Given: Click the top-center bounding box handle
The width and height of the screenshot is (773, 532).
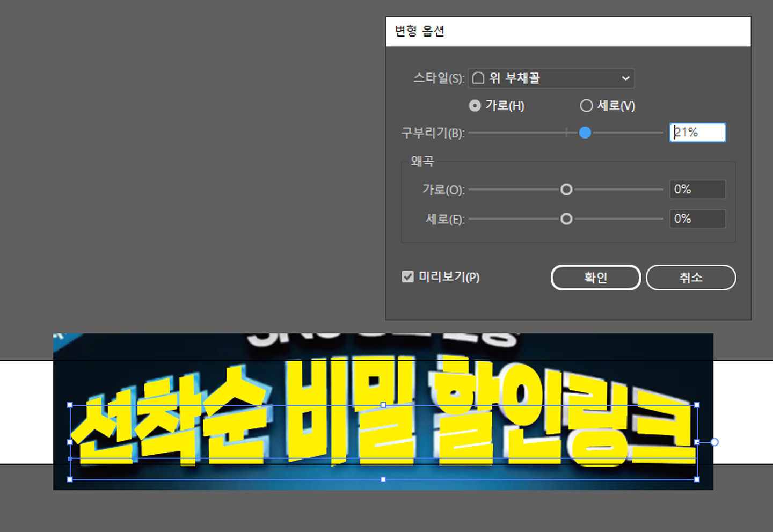Looking at the screenshot, I should coord(383,405).
